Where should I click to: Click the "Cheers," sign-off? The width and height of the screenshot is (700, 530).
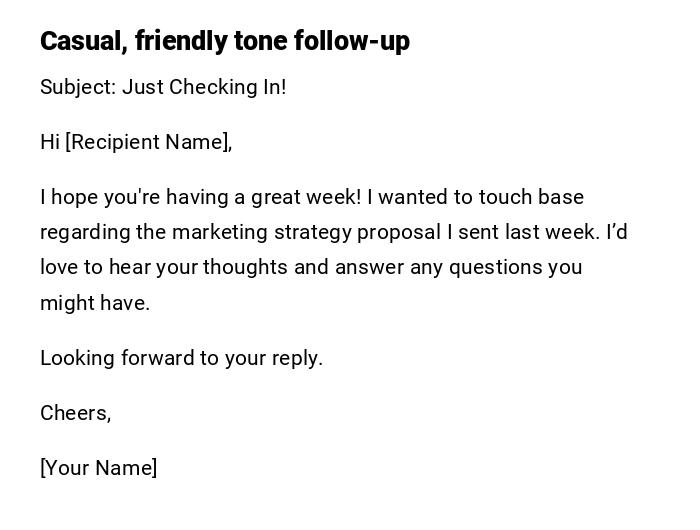[75, 413]
